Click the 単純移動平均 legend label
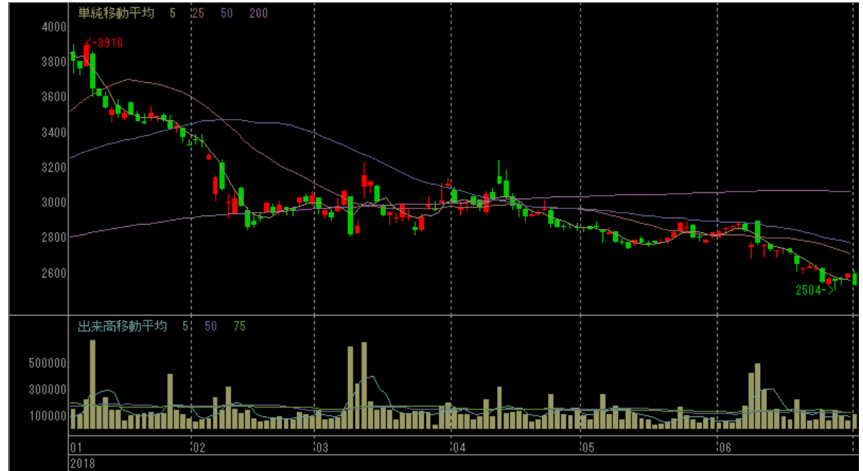863x471 pixels. [115, 14]
